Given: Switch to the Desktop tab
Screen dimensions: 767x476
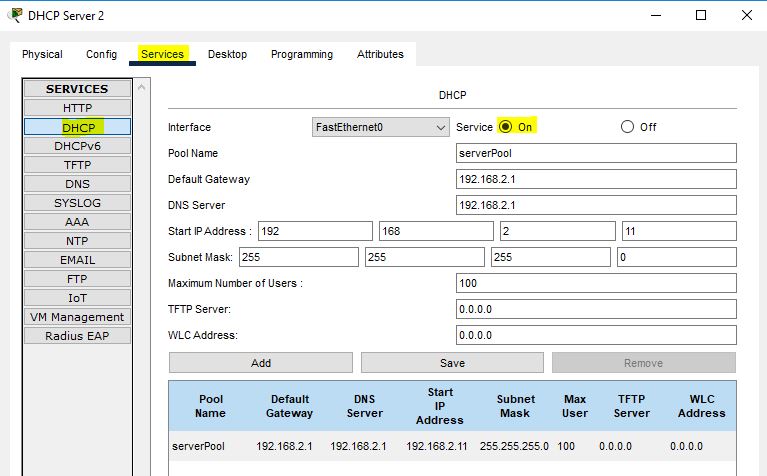Looking at the screenshot, I should point(227,54).
